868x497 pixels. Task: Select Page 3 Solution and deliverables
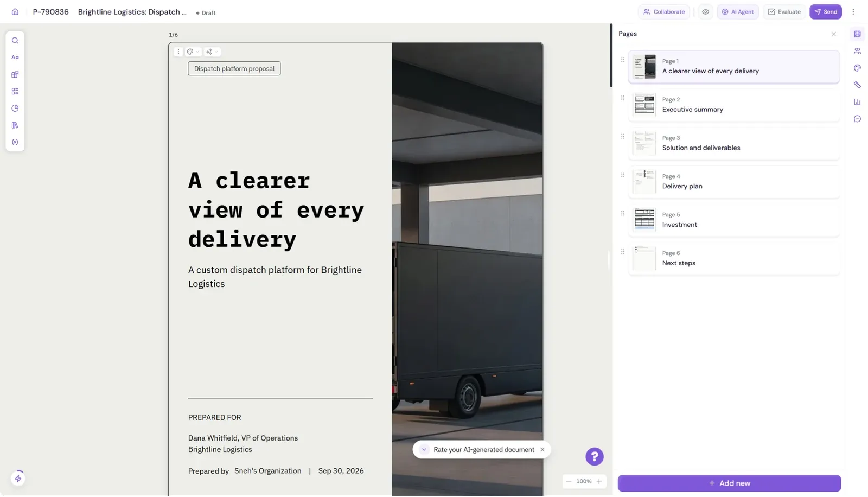pos(733,143)
